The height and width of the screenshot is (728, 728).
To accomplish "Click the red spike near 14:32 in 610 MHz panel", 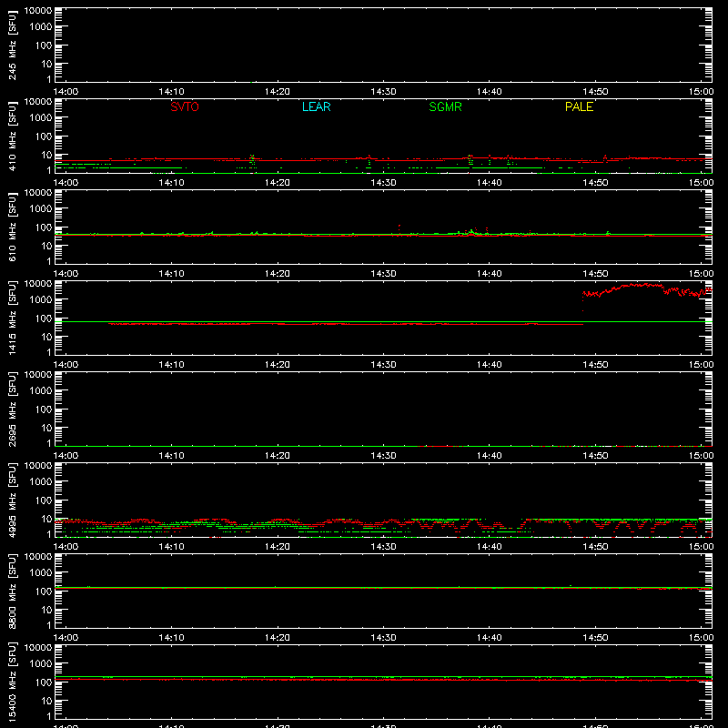I will (x=399, y=228).
